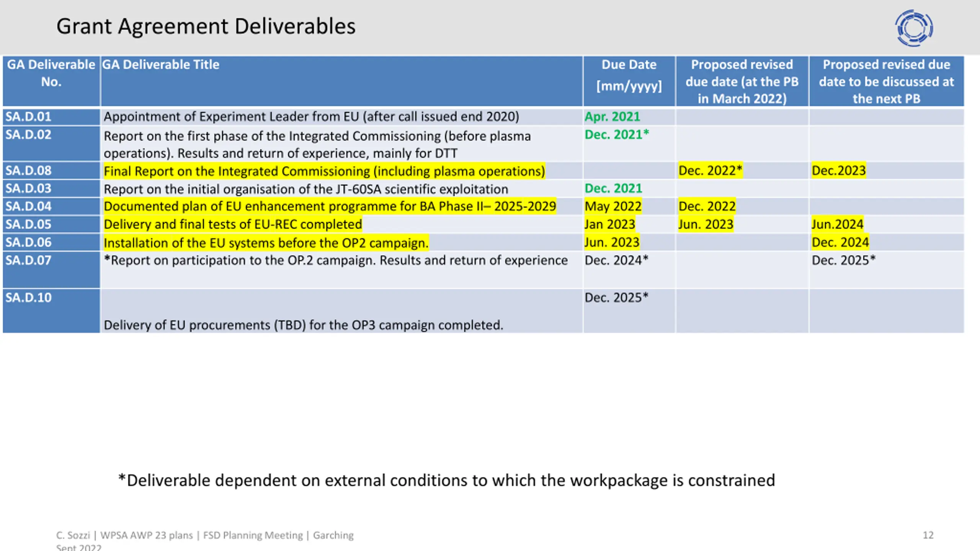
Task: Click the GA Deliverable No. column header
Action: point(51,81)
